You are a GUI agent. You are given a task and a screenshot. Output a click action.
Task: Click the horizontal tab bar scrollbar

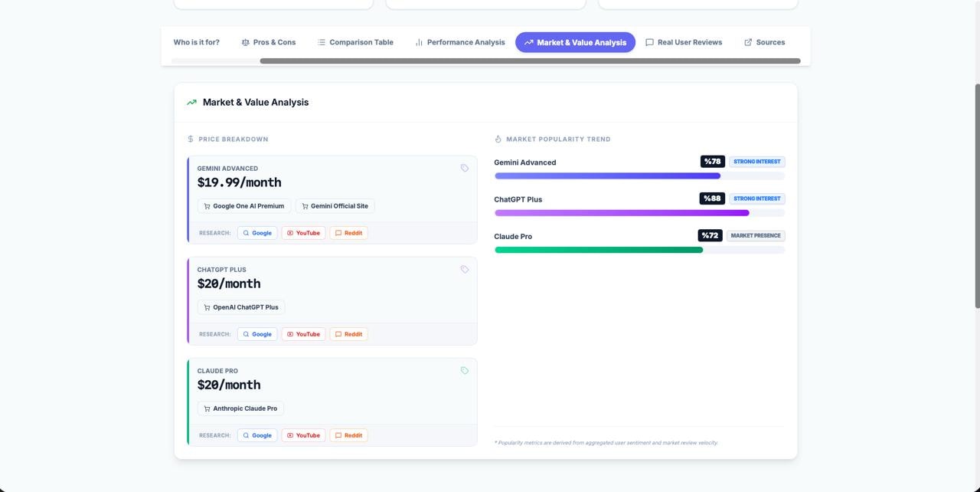(x=530, y=61)
